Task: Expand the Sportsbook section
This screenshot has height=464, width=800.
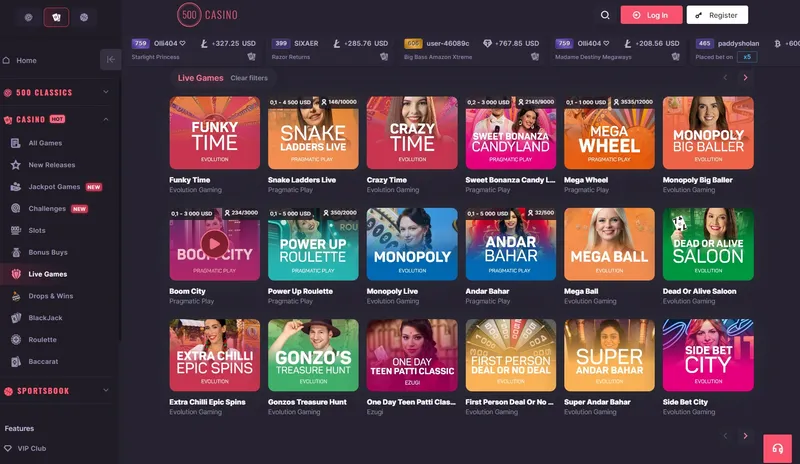Action: 106,391
